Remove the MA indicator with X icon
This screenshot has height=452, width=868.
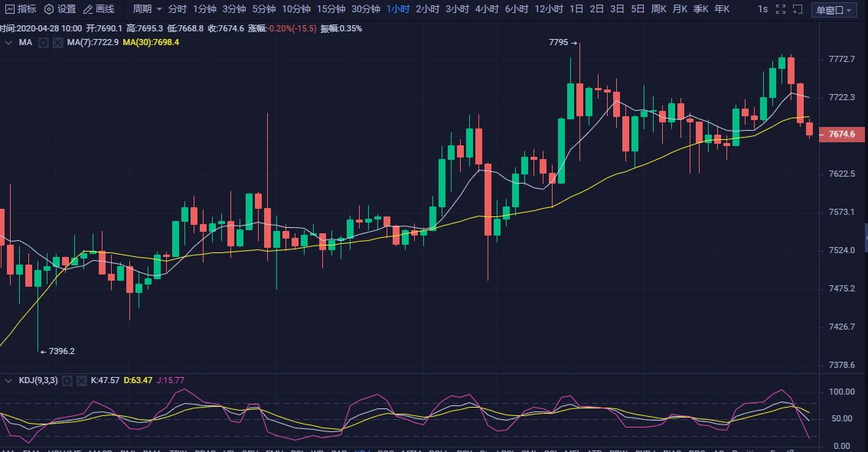(57, 43)
